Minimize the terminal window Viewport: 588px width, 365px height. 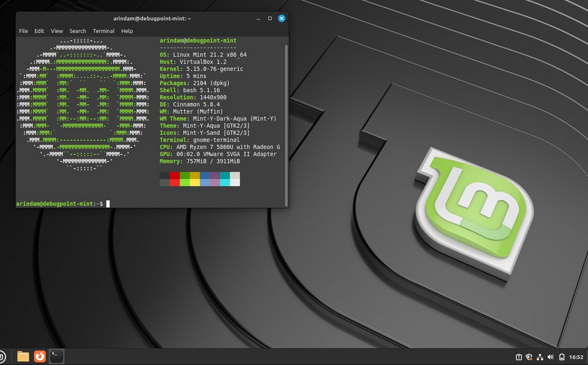(258, 18)
